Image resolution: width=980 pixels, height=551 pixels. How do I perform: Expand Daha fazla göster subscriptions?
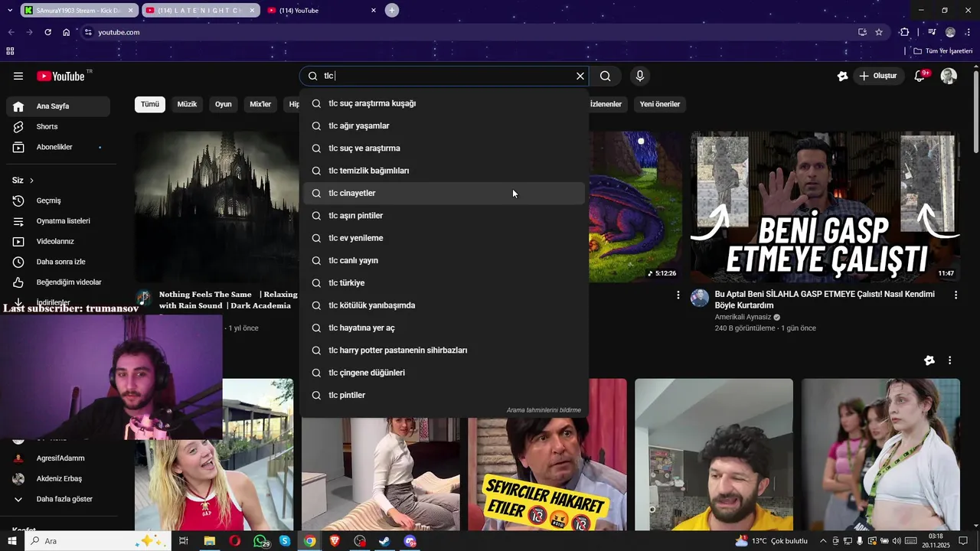pyautogui.click(x=58, y=499)
